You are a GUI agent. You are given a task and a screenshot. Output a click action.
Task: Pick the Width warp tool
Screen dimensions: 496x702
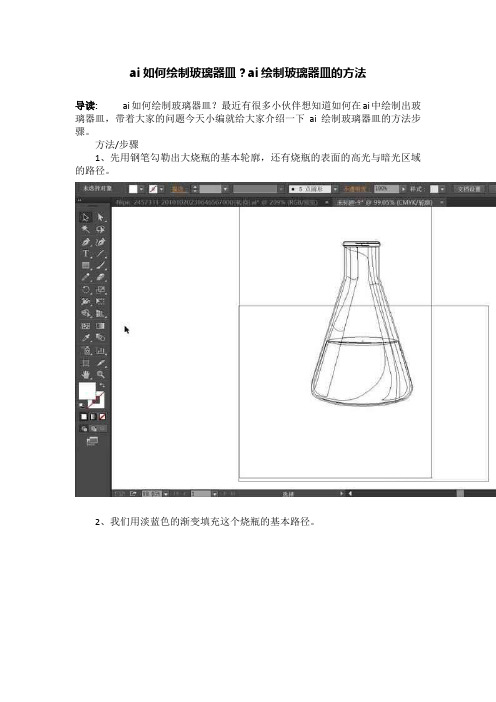pos(86,302)
